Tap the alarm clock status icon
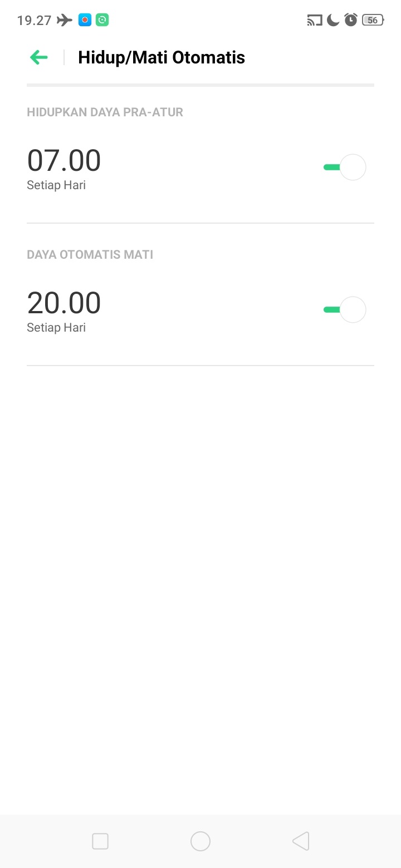401x868 pixels. (x=351, y=21)
